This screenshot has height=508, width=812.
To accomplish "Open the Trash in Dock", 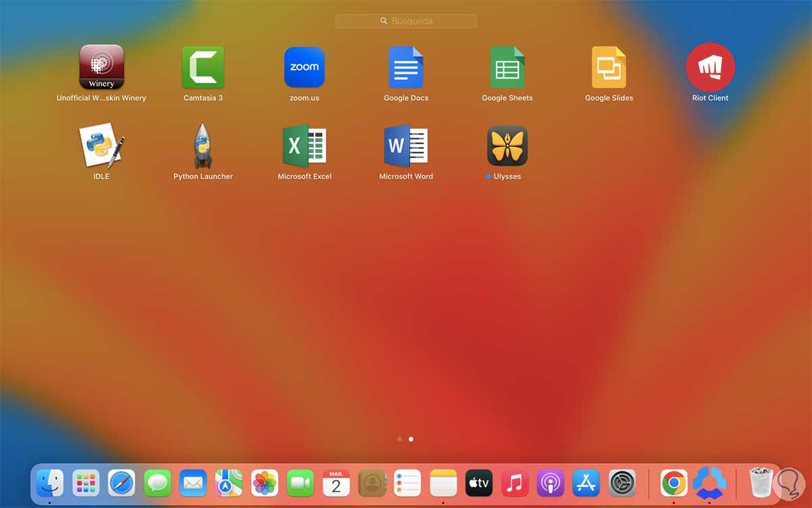I will click(x=762, y=483).
